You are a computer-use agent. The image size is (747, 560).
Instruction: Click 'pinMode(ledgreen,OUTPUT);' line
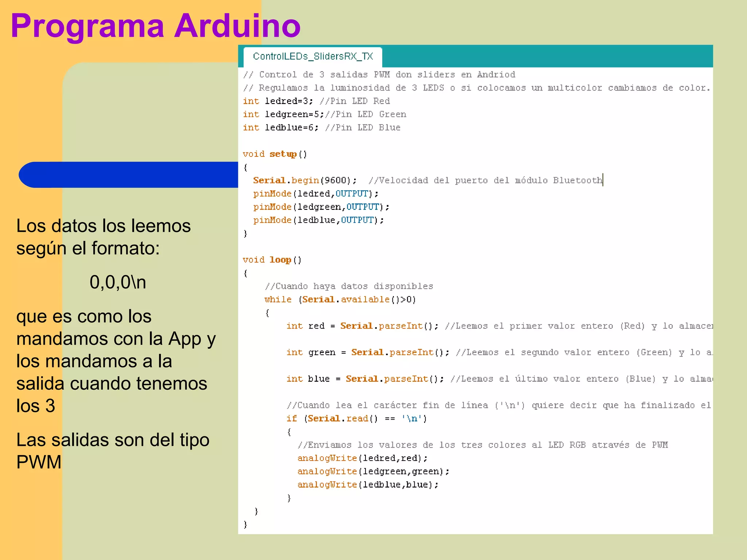point(321,207)
